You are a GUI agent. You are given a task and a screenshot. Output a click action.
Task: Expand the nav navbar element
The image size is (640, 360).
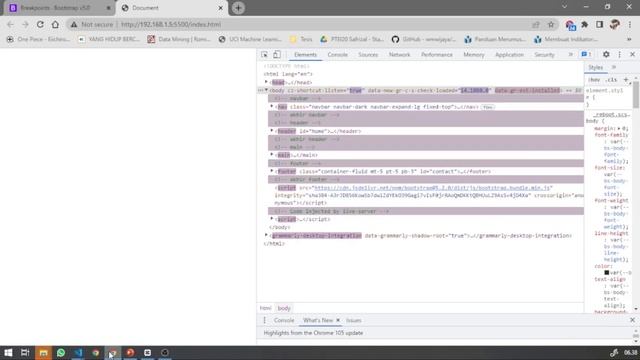tap(272, 107)
